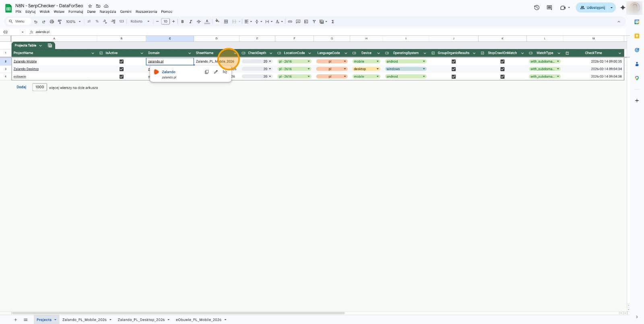This screenshot has height=324, width=644.
Task: Select the paint format tool
Action: click(60, 22)
